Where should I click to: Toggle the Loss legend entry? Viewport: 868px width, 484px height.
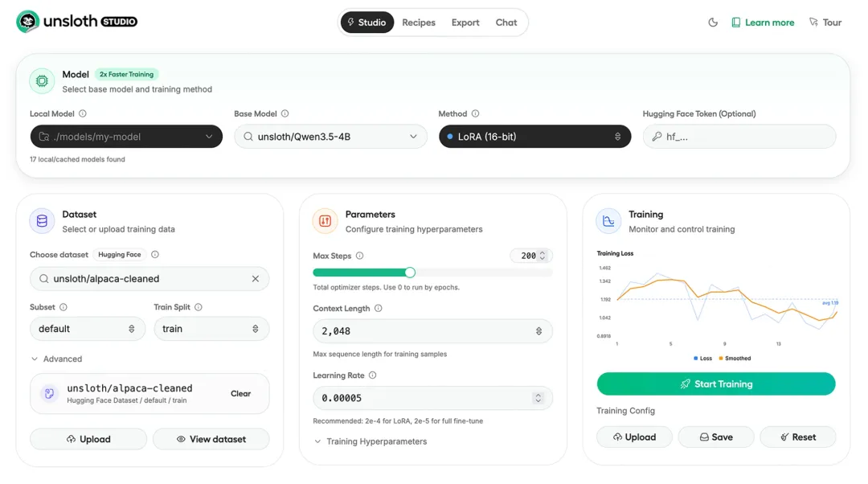point(702,359)
